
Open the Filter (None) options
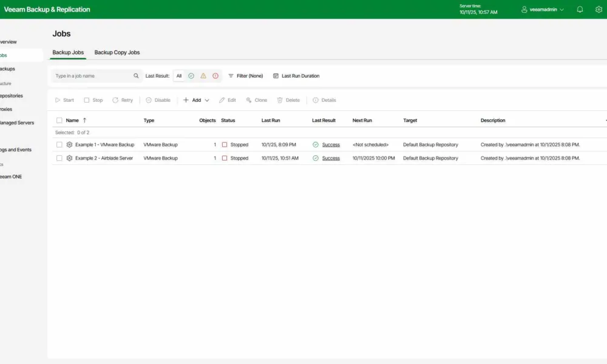245,76
